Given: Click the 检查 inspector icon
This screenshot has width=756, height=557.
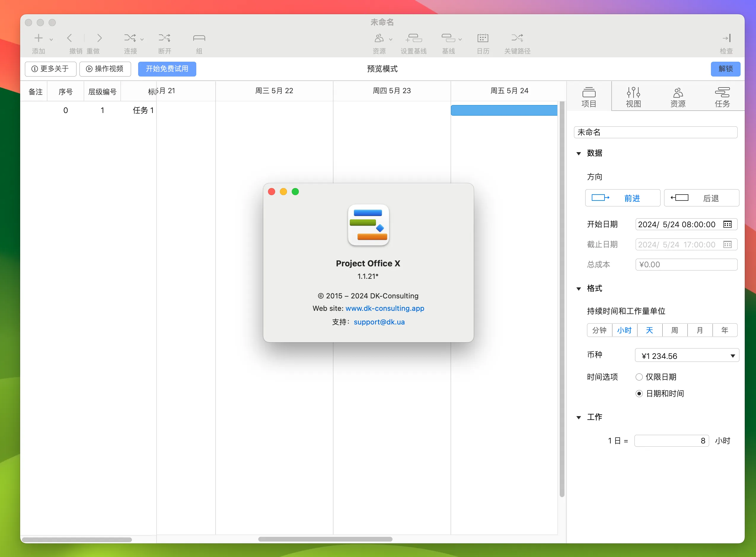Looking at the screenshot, I should pos(726,38).
